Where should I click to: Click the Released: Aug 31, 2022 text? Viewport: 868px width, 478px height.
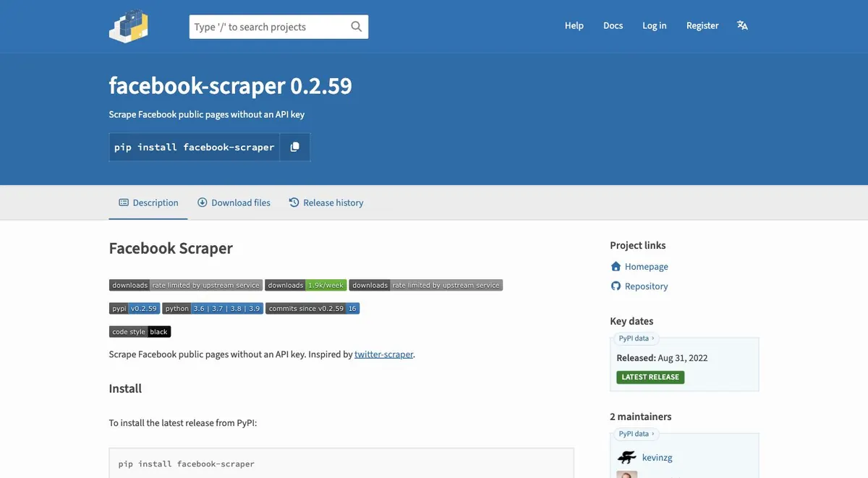coord(662,357)
